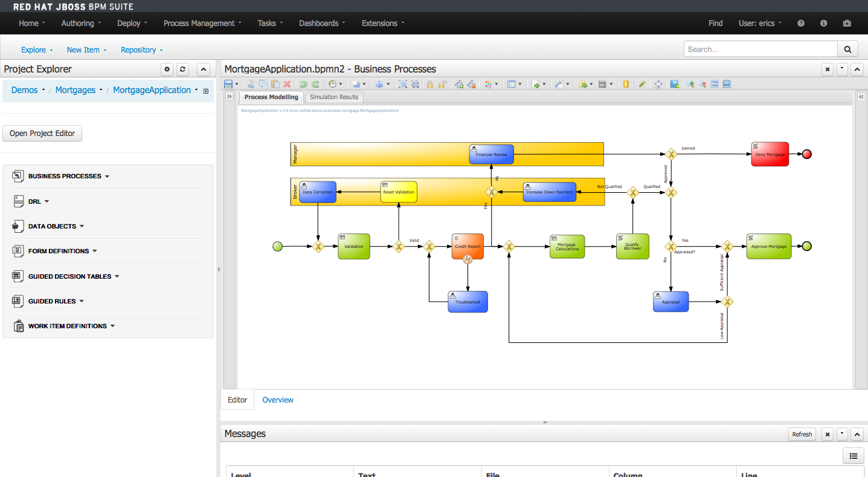
Task: Collapse the Project Explorer panel
Action: 204,69
